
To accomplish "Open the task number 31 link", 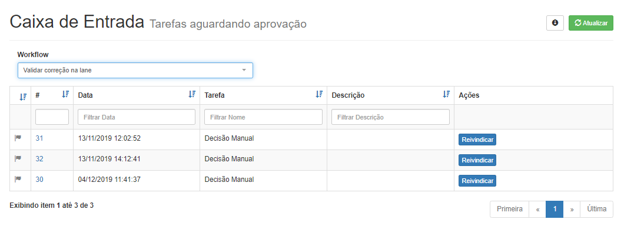I will tap(39, 138).
